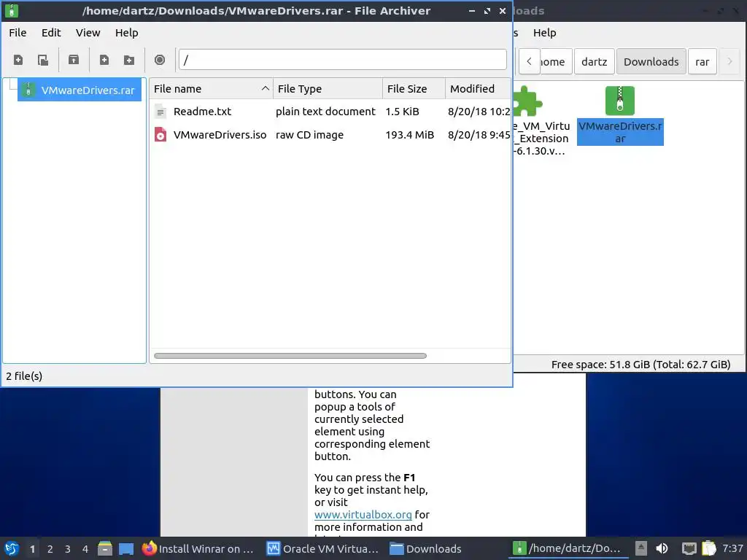Viewport: 747px width, 560px height.
Task: Click the File Archiver window title icon
Action: point(12,10)
